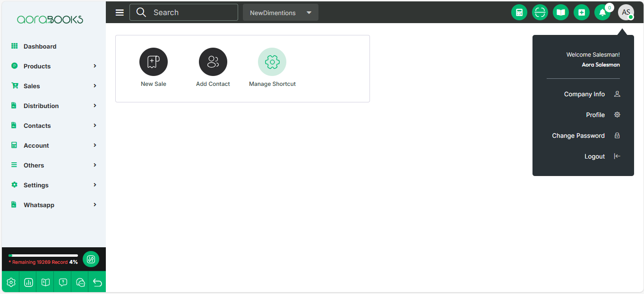Choose Change Password in user menu
The width and height of the screenshot is (644, 294).
coord(578,136)
